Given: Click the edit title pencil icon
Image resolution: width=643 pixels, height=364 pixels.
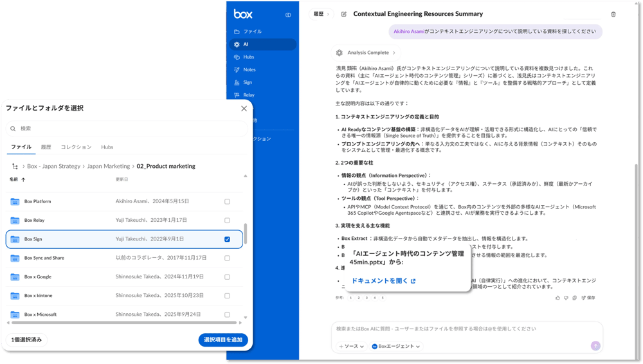Looking at the screenshot, I should (343, 14).
